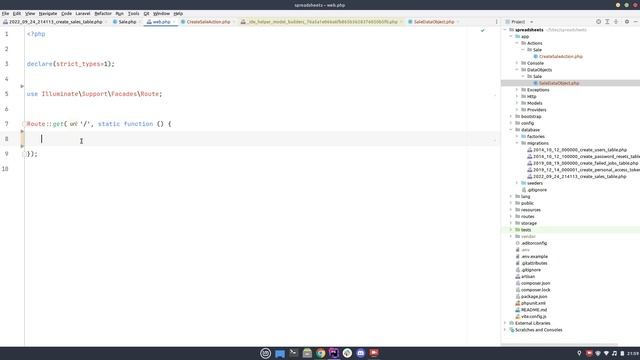Open the Navigate menu
Screen dimensions: 640x360
click(48, 13)
